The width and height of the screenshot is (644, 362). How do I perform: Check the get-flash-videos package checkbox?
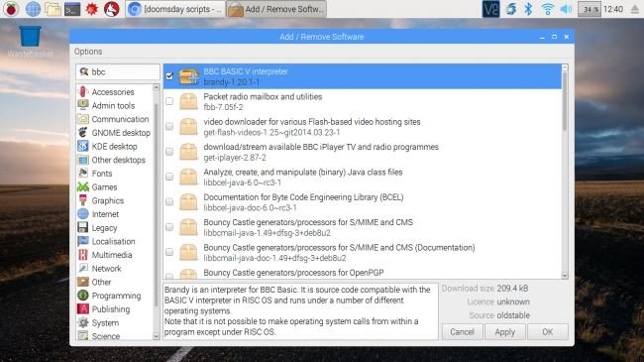pos(169,126)
